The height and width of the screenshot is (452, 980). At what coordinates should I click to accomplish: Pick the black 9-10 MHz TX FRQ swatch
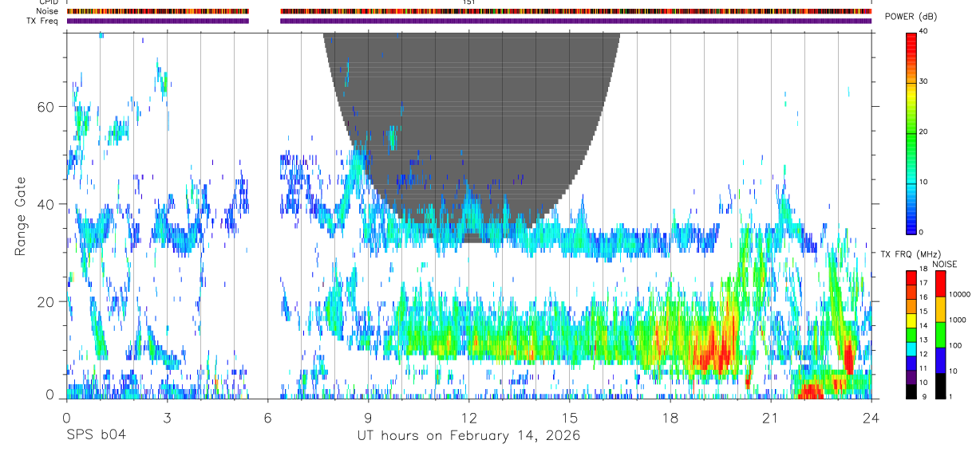(x=911, y=391)
